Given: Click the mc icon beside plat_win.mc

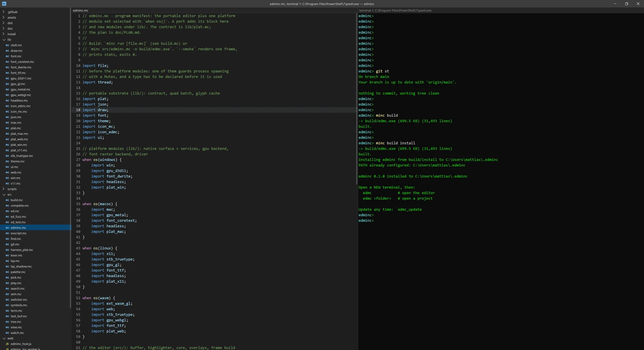Looking at the screenshot, I should [x=7, y=145].
